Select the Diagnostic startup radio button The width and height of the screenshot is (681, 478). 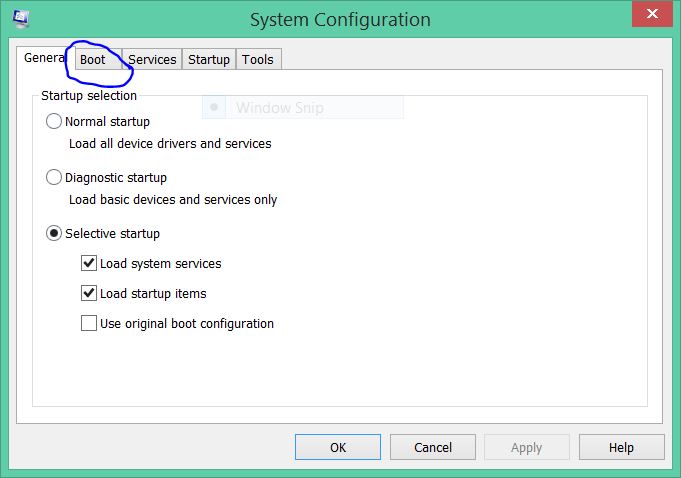click(x=54, y=177)
